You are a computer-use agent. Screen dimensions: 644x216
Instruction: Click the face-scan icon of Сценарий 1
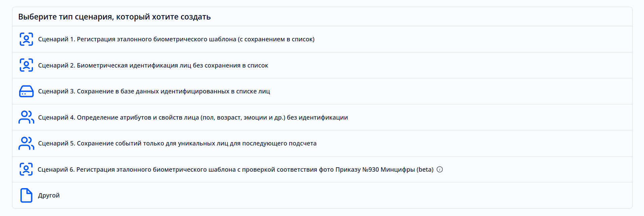[x=26, y=39]
